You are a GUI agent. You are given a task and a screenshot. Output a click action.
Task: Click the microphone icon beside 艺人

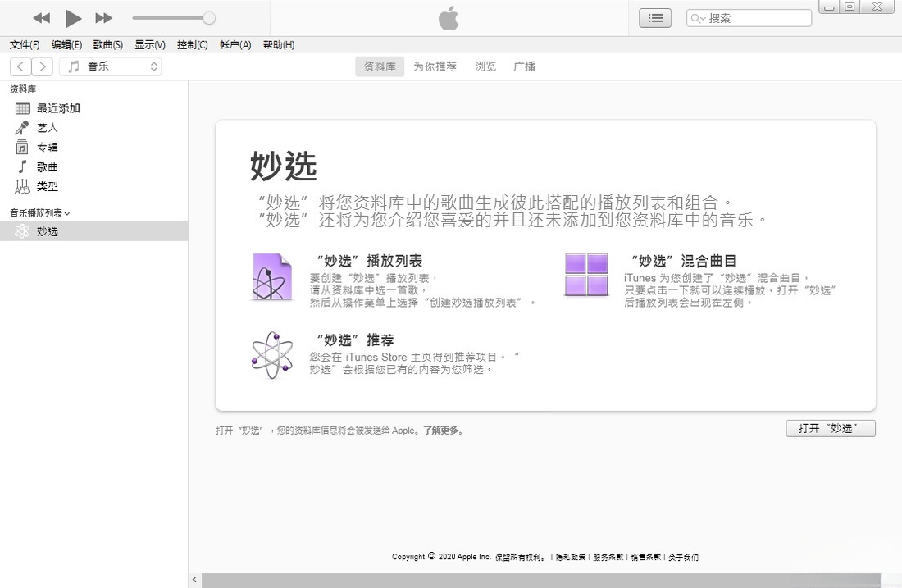click(x=22, y=128)
